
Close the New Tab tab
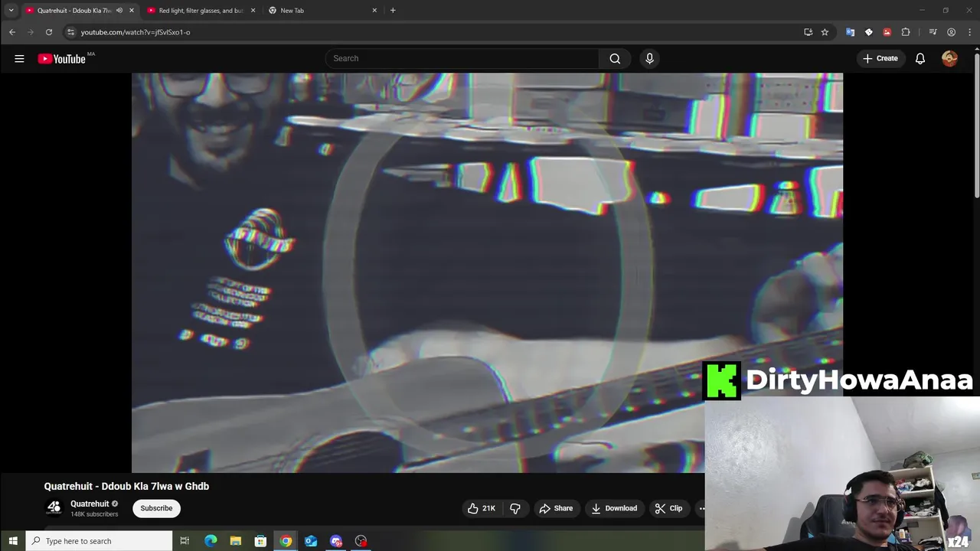click(x=374, y=10)
